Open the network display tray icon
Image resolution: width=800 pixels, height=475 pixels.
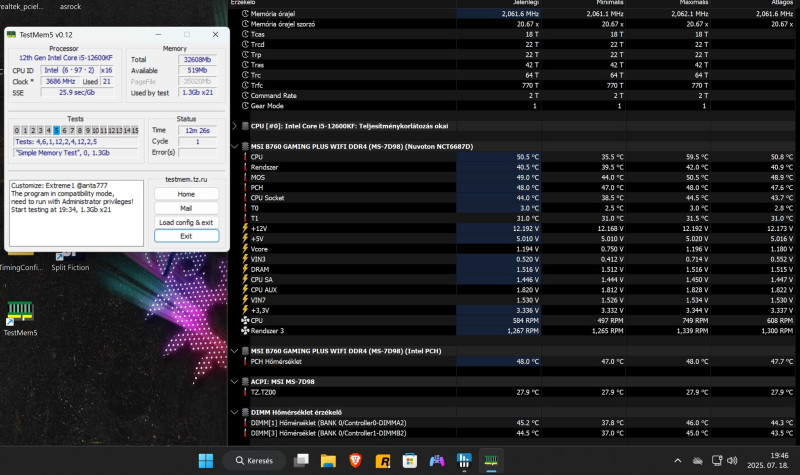[716, 461]
